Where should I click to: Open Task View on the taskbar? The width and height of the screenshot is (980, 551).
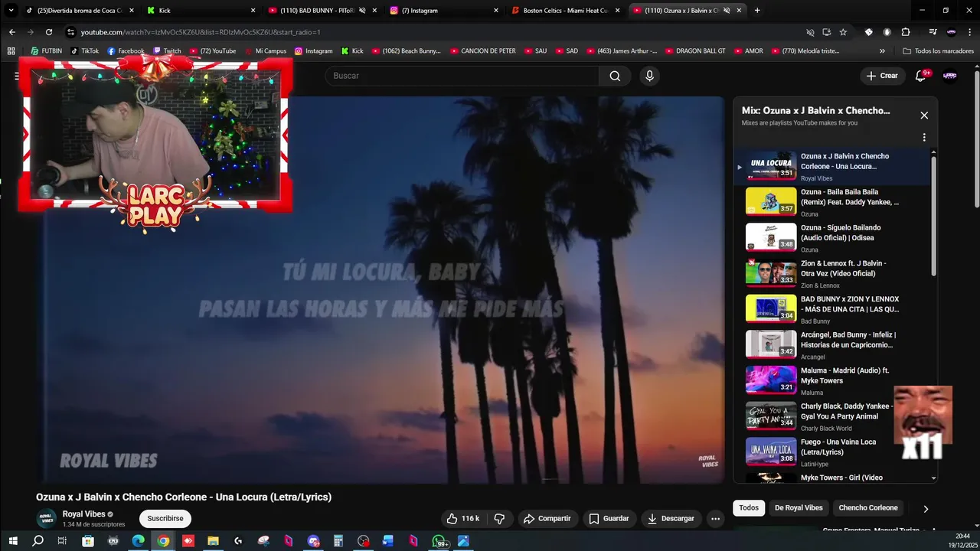coord(62,541)
